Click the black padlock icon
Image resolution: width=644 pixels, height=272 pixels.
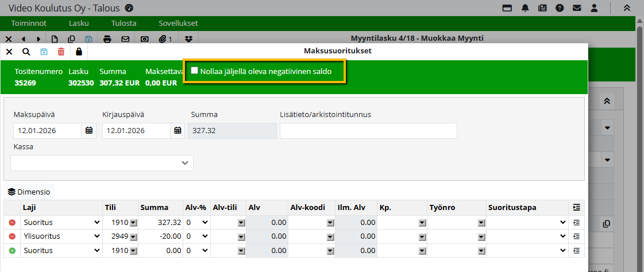coord(79,52)
